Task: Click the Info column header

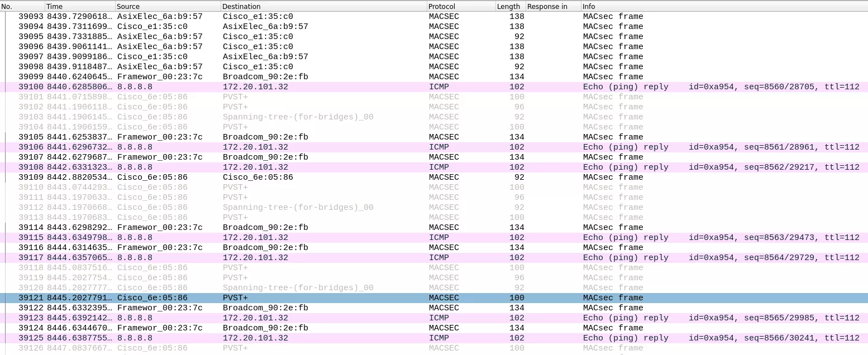Action: pyautogui.click(x=724, y=6)
